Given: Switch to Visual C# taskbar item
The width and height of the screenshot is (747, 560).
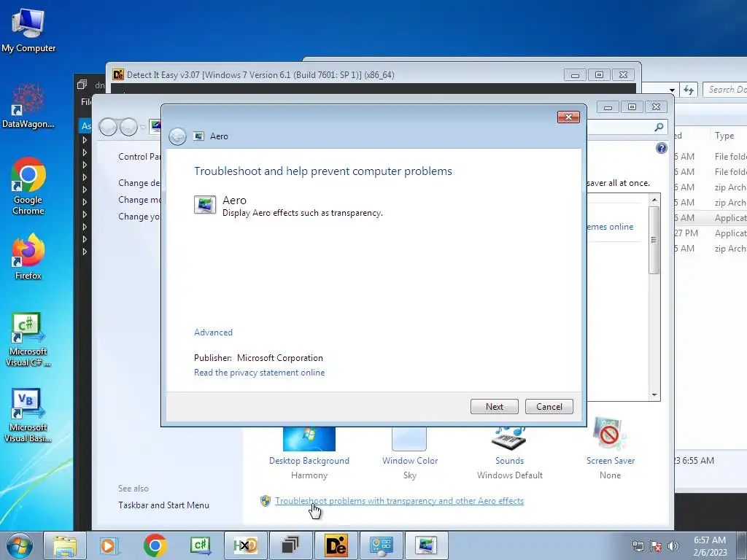Looking at the screenshot, I should point(200,545).
